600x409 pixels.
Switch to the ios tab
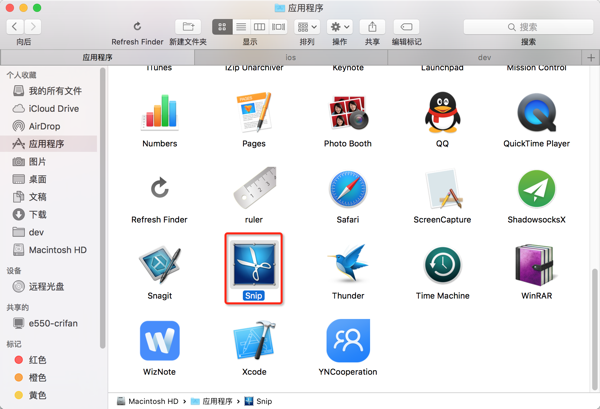pyautogui.click(x=291, y=57)
